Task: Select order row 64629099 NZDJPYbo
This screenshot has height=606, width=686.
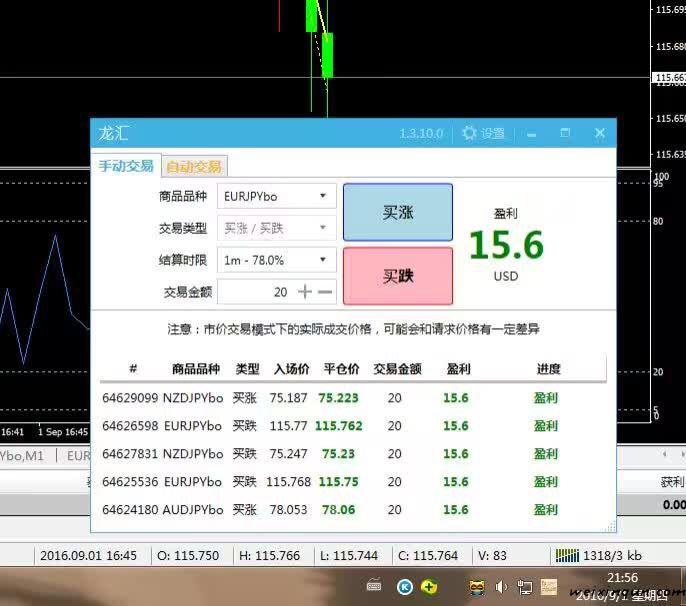Action: tap(350, 397)
